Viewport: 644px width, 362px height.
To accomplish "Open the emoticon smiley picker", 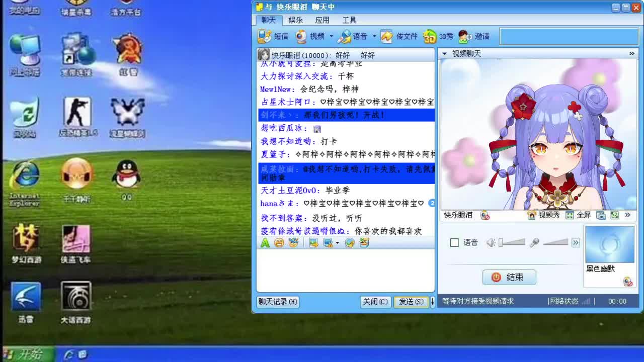I will 279,243.
